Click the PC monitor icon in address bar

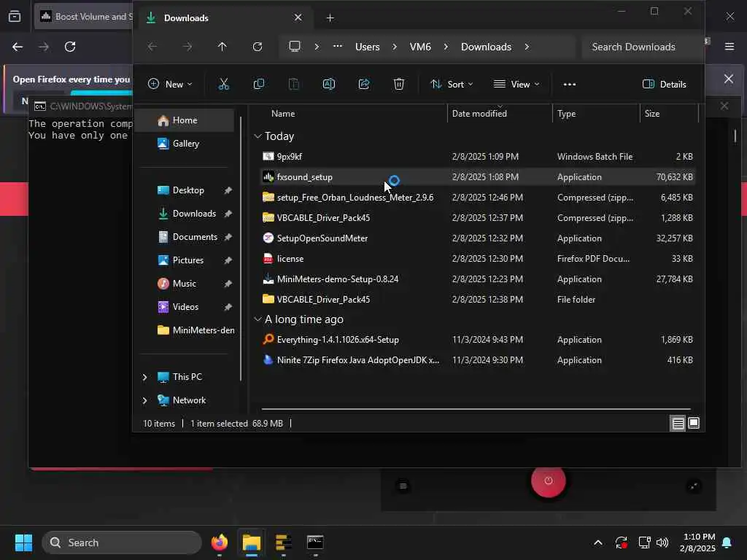[x=295, y=47]
